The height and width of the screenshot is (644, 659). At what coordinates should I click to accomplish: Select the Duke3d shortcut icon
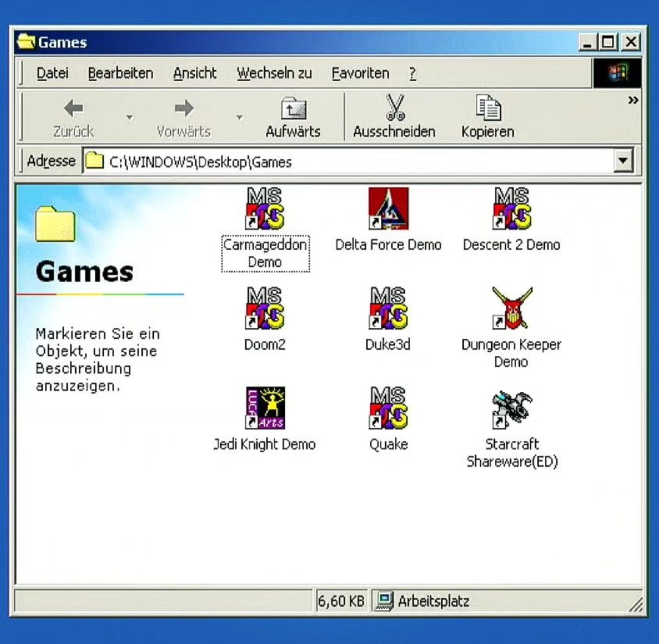(388, 308)
